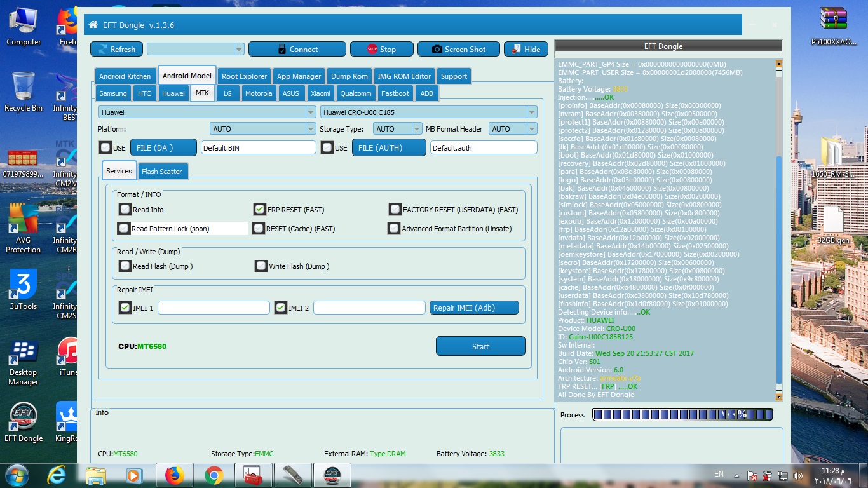Uncheck the IMEI 2 checkbox
The width and height of the screenshot is (868, 488).
click(281, 308)
